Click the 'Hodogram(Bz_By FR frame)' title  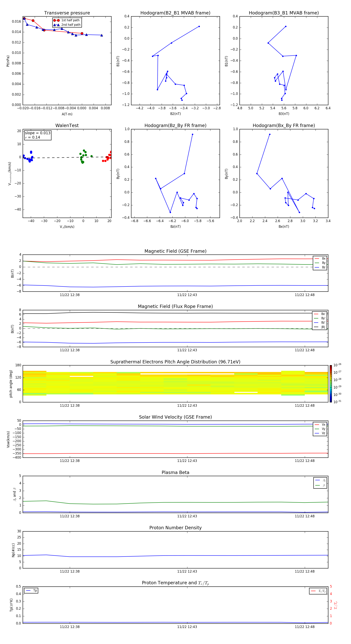click(x=175, y=125)
